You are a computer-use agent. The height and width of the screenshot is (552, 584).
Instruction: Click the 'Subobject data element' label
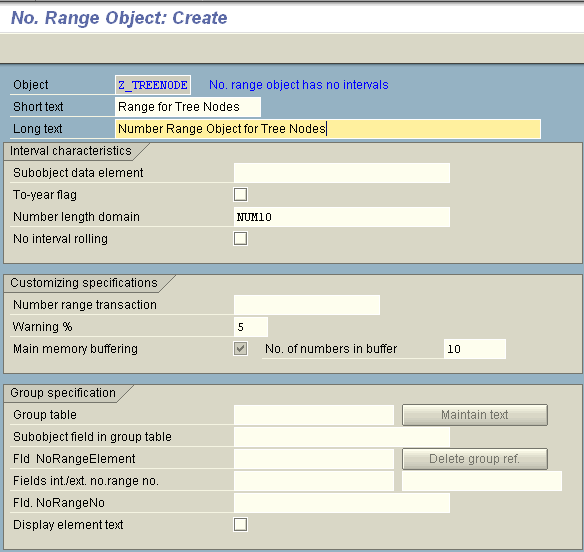click(78, 173)
